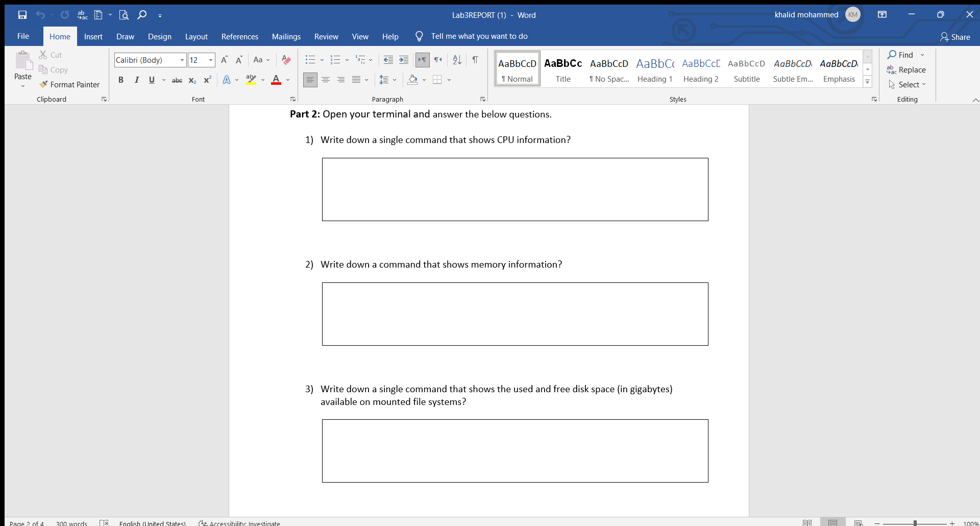Toggle italic formatting
This screenshot has height=526, width=980.
pyautogui.click(x=136, y=80)
